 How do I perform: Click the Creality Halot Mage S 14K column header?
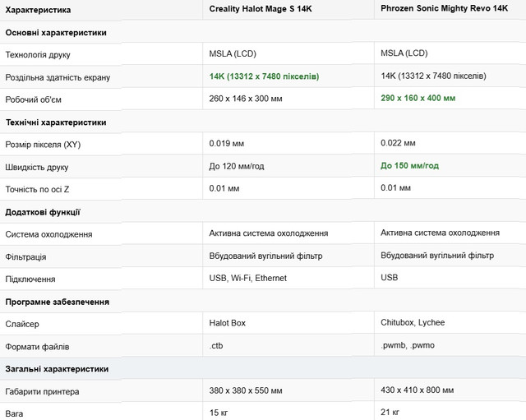pyautogui.click(x=261, y=10)
